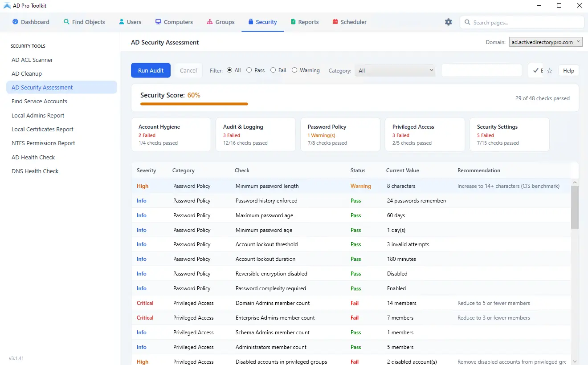Select the Pass filter radio button
This screenshot has height=365, width=588.
pyautogui.click(x=249, y=70)
